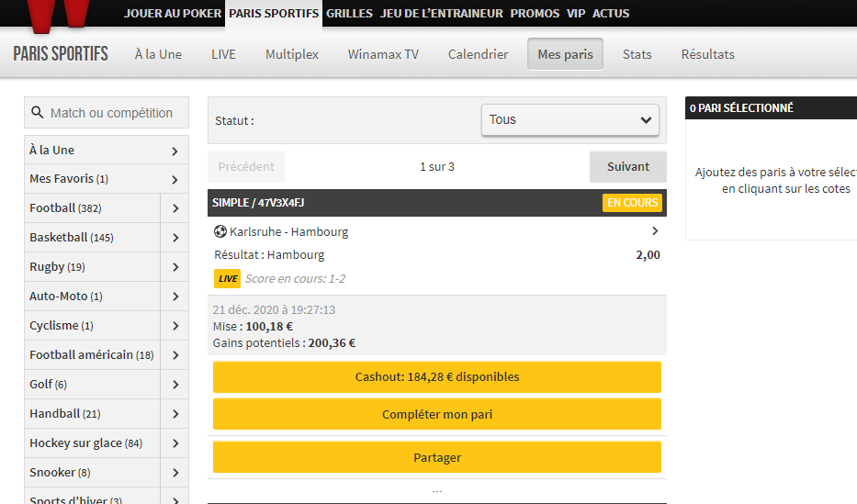
Task: Expand the Auto-Moto category chevron
Action: coord(175,296)
